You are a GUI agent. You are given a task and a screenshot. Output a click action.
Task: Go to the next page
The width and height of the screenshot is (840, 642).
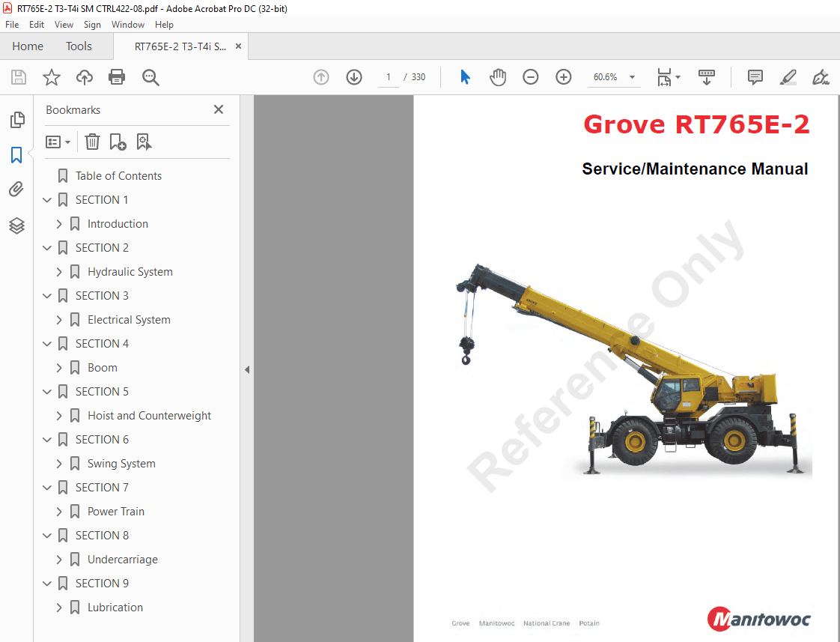pyautogui.click(x=353, y=76)
